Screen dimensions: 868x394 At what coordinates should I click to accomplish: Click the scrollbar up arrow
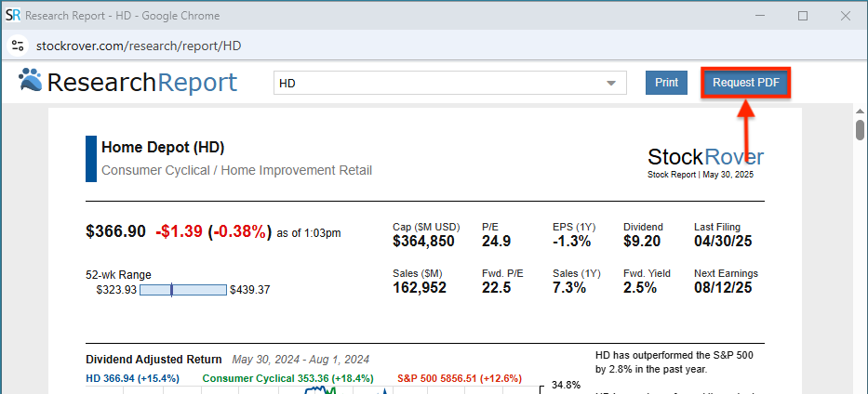860,112
